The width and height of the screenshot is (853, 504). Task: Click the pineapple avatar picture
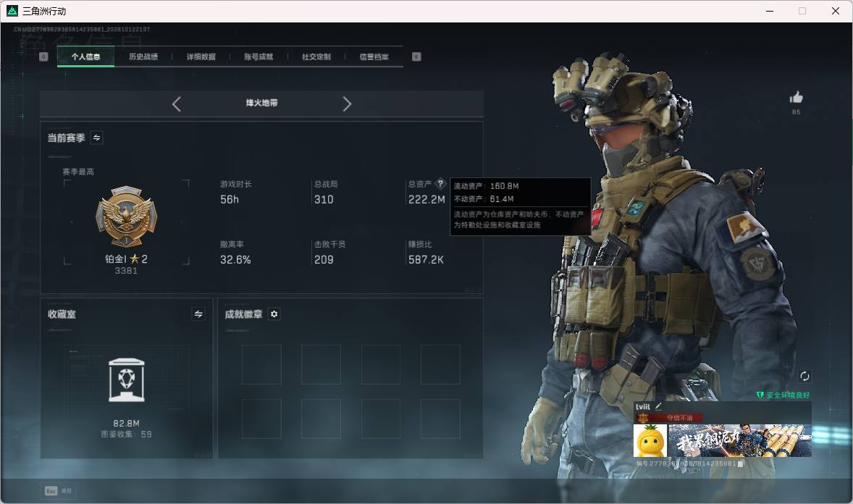[650, 441]
